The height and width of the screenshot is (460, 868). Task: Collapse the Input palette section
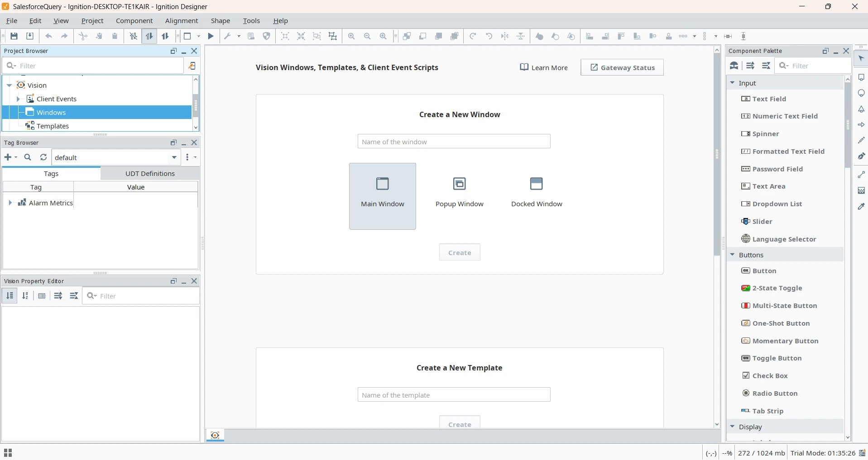[x=733, y=83]
